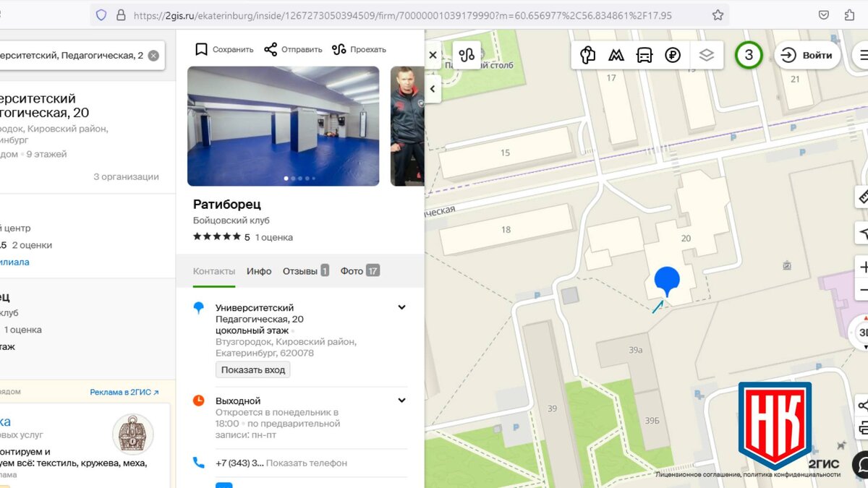Open the trainer portrait photo thumbnail

[x=407, y=127]
